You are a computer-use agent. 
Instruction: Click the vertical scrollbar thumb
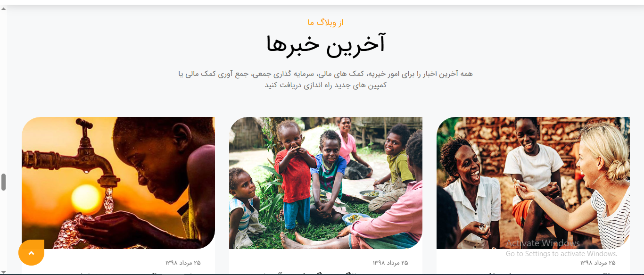[x=3, y=182]
